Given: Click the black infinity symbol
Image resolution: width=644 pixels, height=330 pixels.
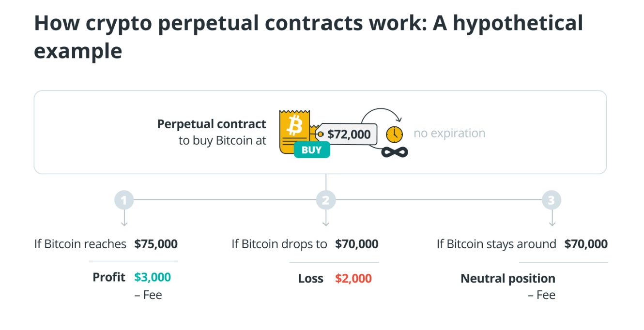Looking at the screenshot, I should pyautogui.click(x=395, y=151).
